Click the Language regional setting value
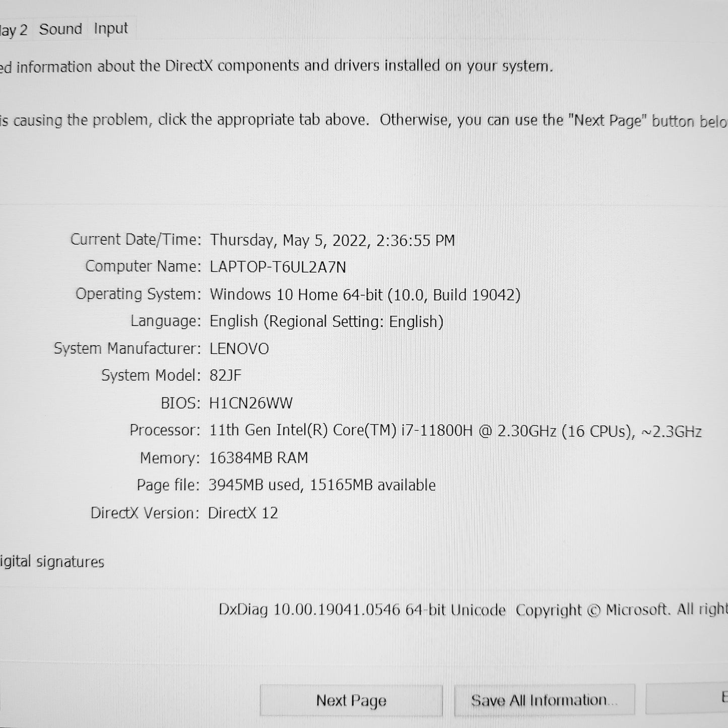Viewport: 728px width, 728px height. pyautogui.click(x=326, y=321)
